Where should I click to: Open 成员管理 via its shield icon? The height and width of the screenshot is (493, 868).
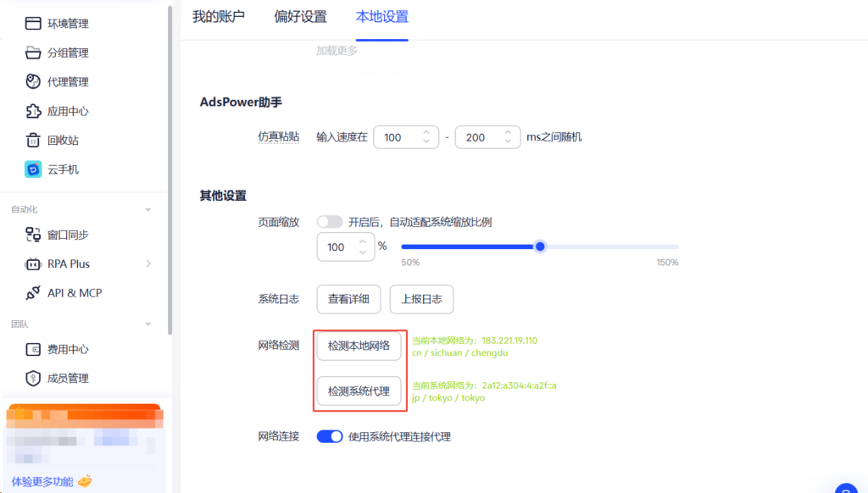(33, 379)
